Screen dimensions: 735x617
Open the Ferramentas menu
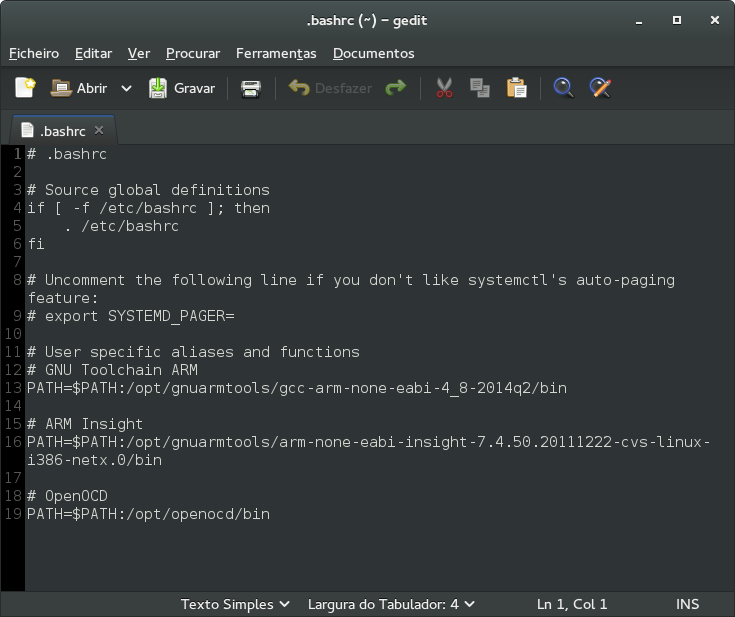click(x=276, y=53)
